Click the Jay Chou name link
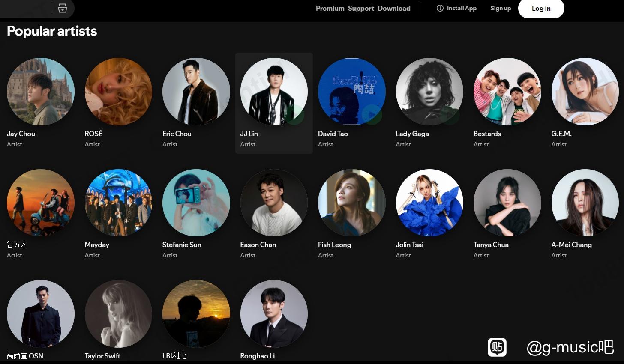 coord(21,134)
